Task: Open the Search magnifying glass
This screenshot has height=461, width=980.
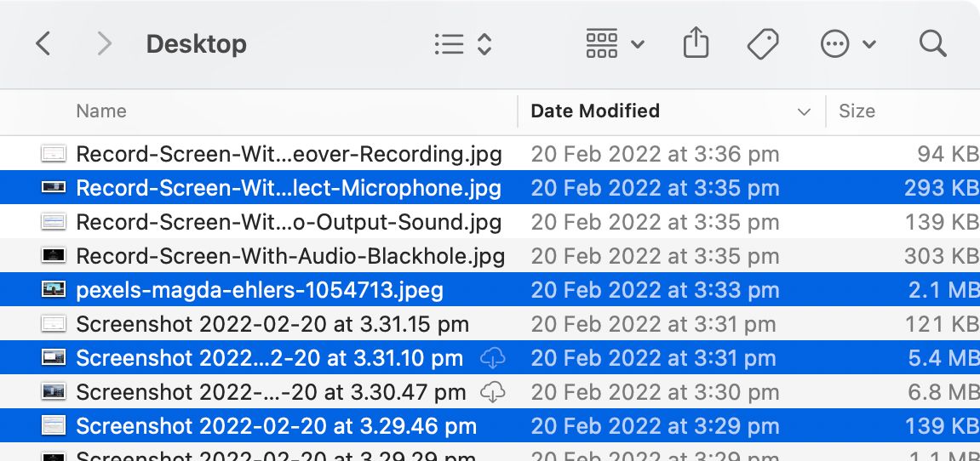Action: pyautogui.click(x=933, y=44)
